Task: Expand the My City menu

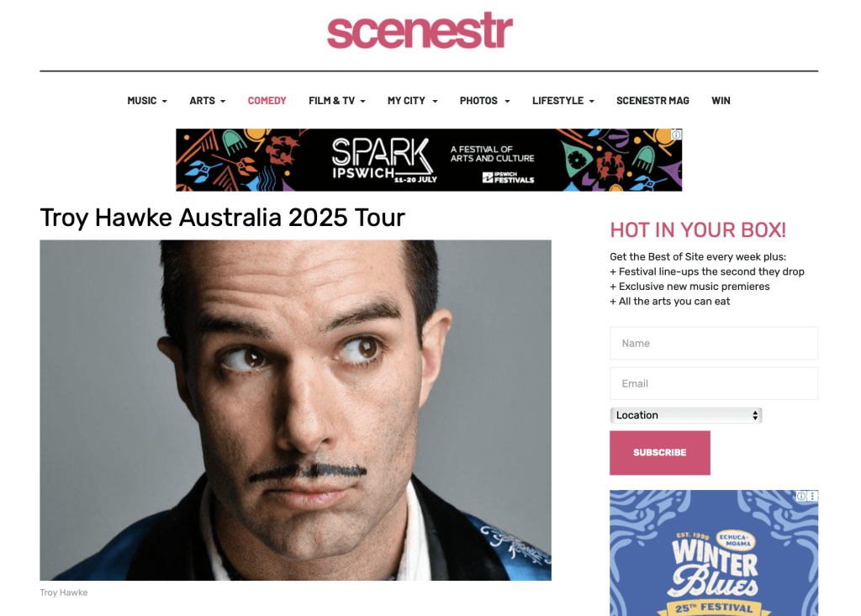Action: [x=412, y=101]
